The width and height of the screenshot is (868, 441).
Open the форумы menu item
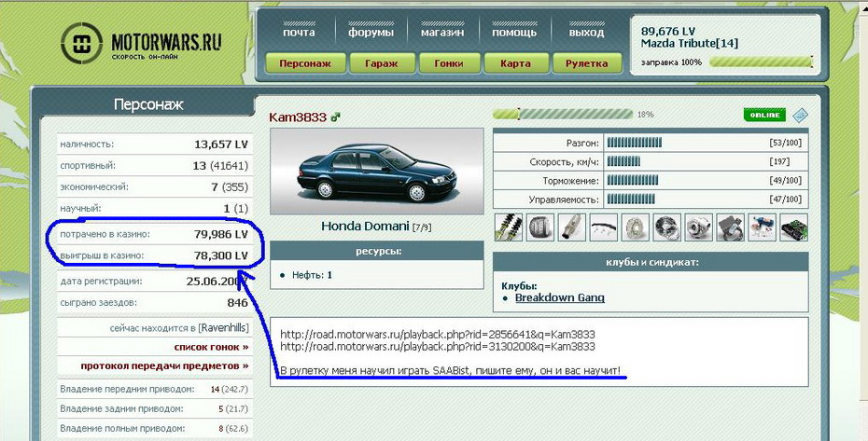[371, 33]
